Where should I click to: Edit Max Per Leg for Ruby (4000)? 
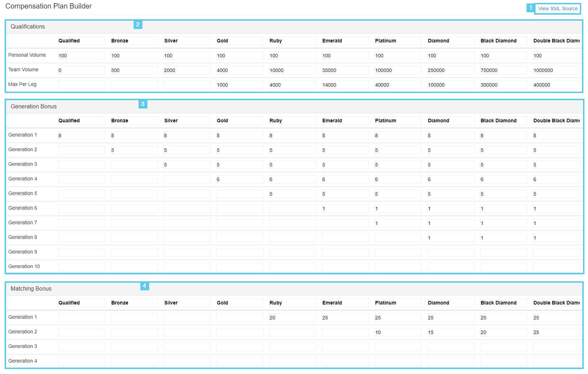tap(293, 85)
